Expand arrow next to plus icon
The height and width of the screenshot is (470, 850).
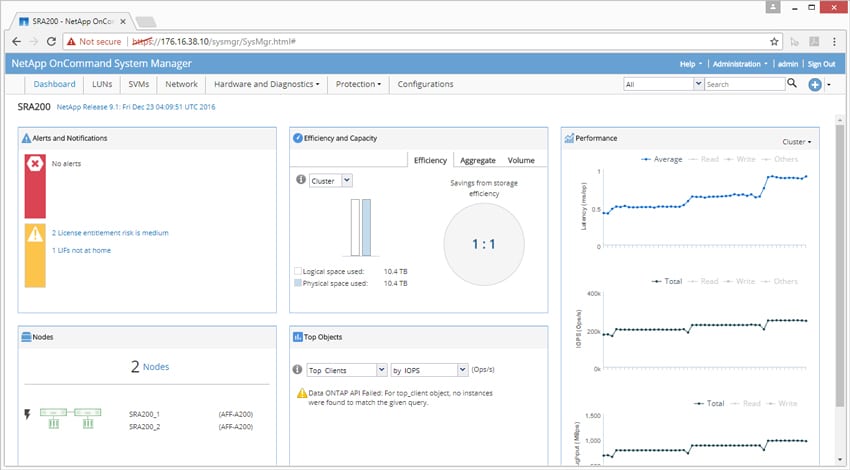click(829, 85)
